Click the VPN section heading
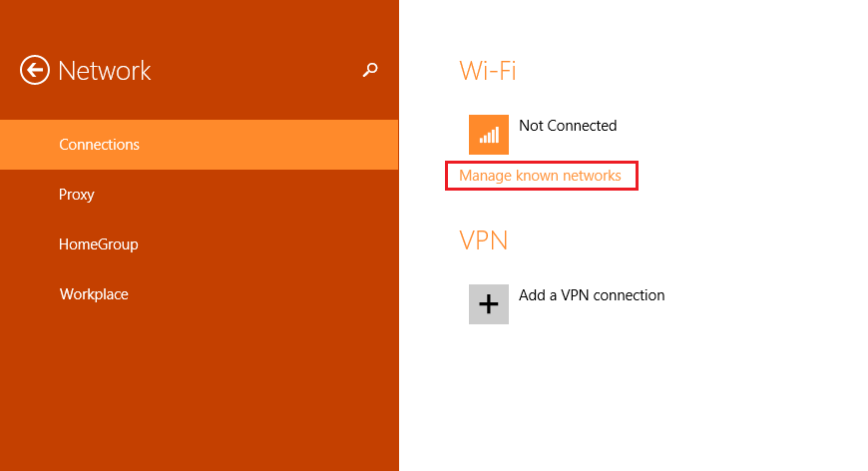The width and height of the screenshot is (868, 471). coord(483,240)
